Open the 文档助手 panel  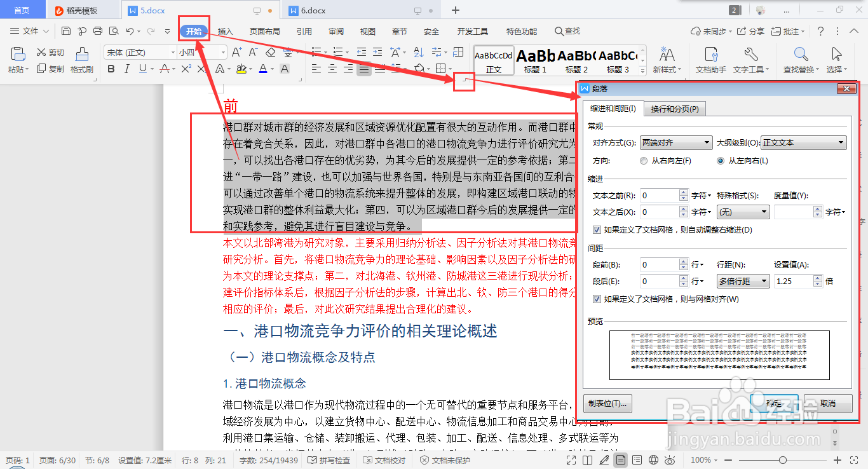pyautogui.click(x=710, y=60)
